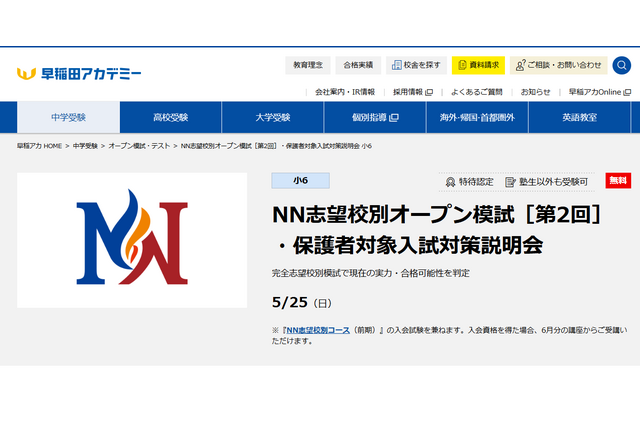Open 採用情報 link
This screenshot has width=640, height=426.
coord(413,92)
